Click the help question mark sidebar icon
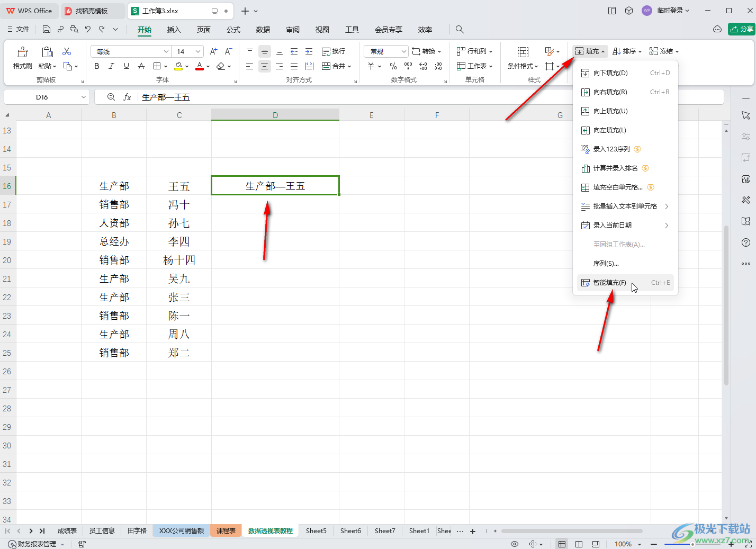 coord(746,242)
